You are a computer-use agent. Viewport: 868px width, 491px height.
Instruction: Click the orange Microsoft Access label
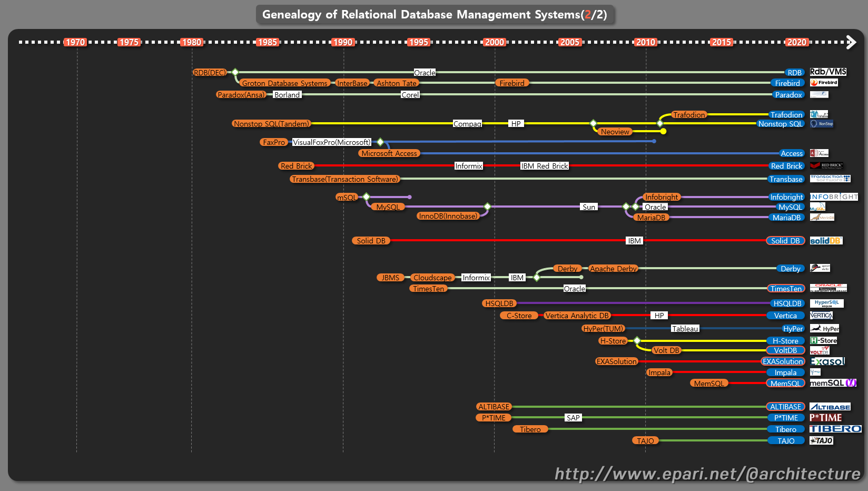(x=389, y=153)
